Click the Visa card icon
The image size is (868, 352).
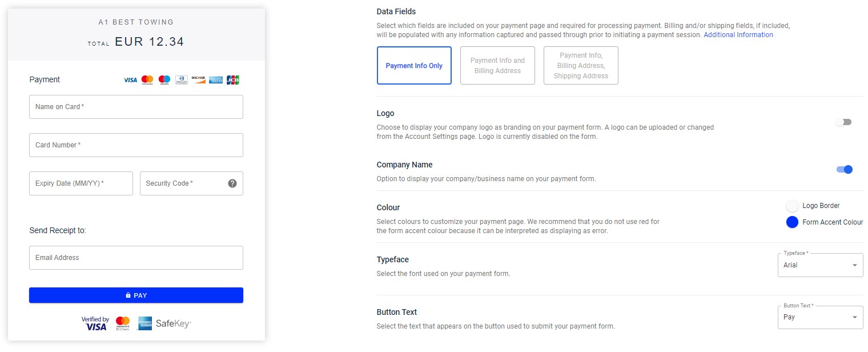tap(130, 80)
